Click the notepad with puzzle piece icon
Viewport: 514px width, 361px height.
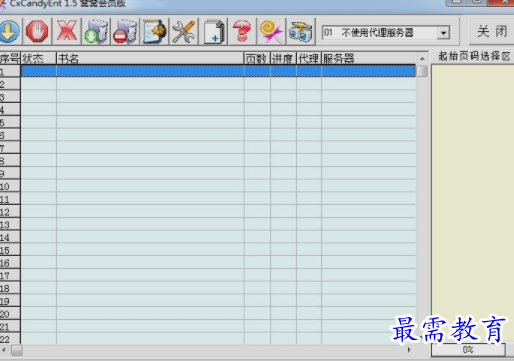[x=154, y=32]
